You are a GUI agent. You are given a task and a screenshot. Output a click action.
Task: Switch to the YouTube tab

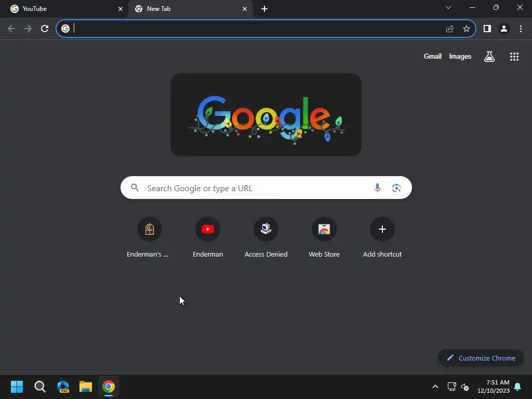(63, 9)
